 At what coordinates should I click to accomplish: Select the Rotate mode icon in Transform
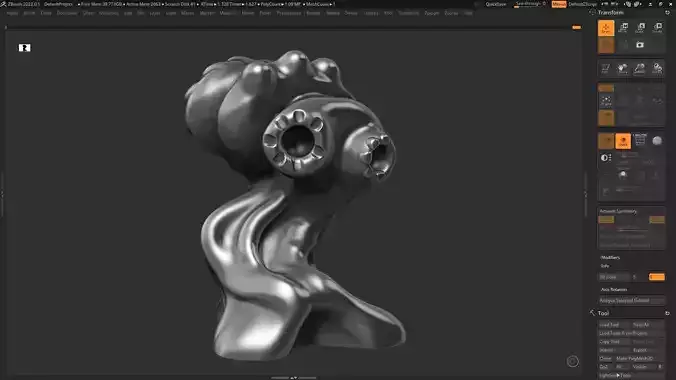point(657,28)
